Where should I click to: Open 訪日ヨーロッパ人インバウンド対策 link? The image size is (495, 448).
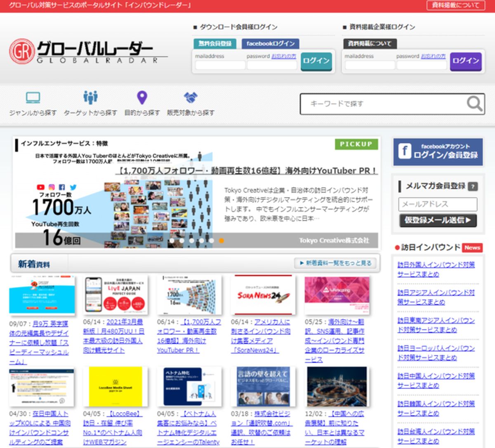[436, 353]
